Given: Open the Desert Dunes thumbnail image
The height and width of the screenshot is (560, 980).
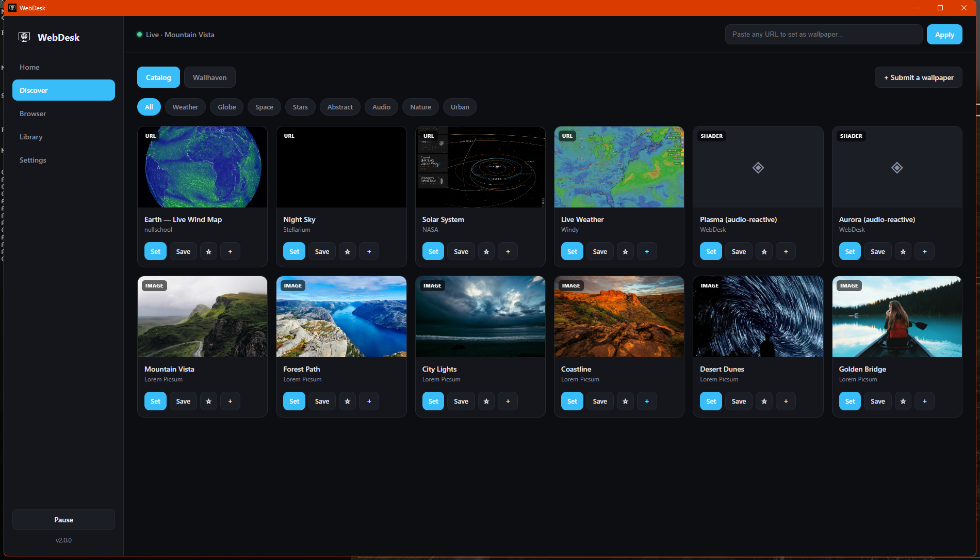Looking at the screenshot, I should click(758, 316).
